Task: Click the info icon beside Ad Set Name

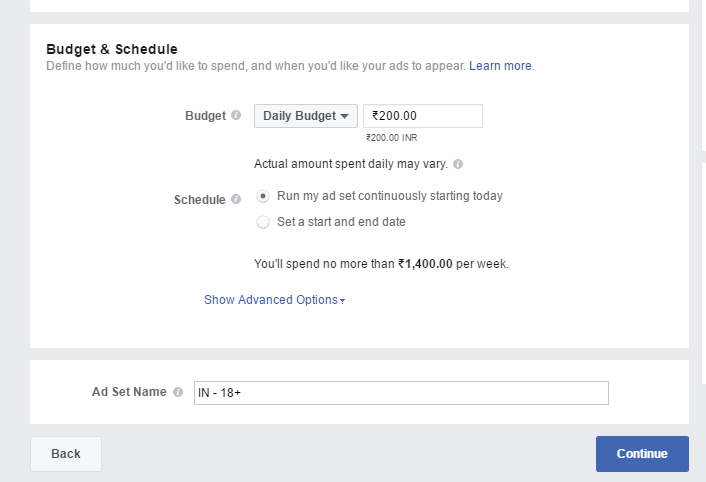Action: (x=178, y=392)
